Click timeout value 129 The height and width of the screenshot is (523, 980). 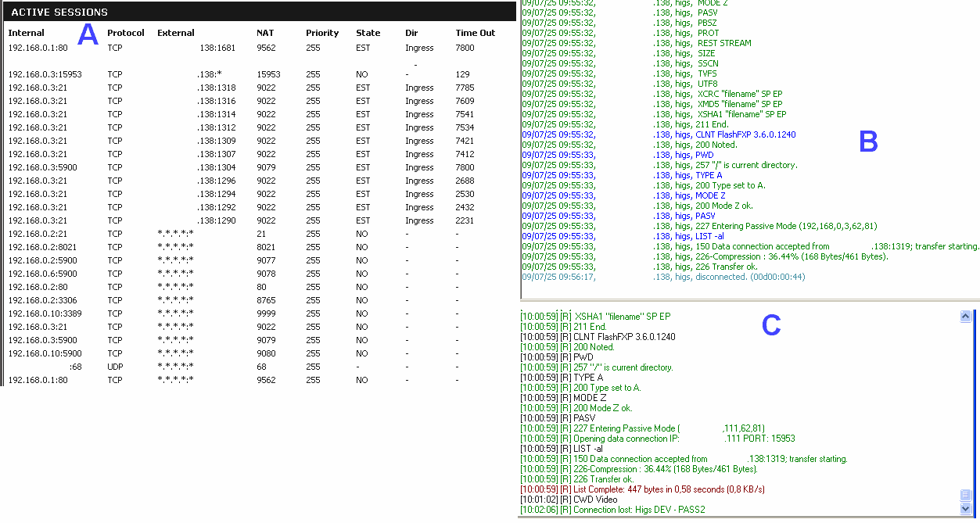[x=462, y=74]
